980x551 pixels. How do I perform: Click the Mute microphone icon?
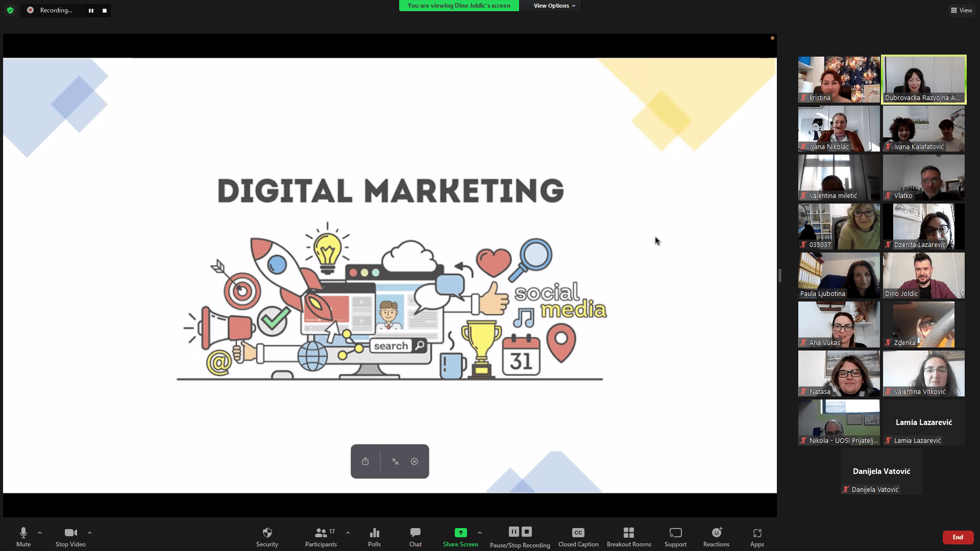23,533
